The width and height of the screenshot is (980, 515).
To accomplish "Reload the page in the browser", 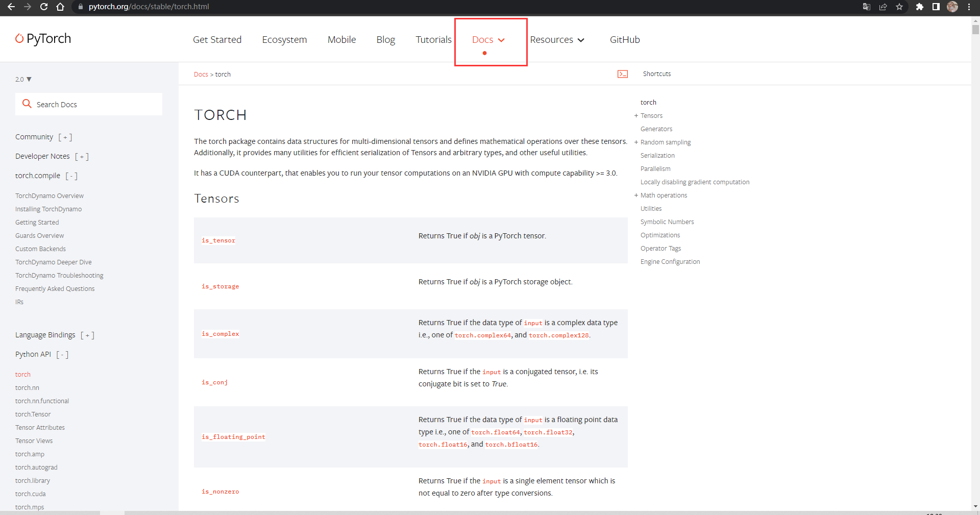I will click(44, 7).
